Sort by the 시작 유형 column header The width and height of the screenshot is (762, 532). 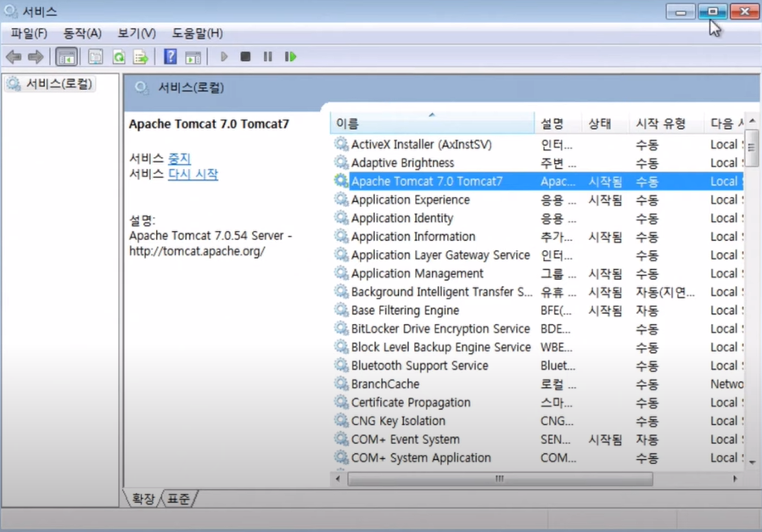pos(666,123)
